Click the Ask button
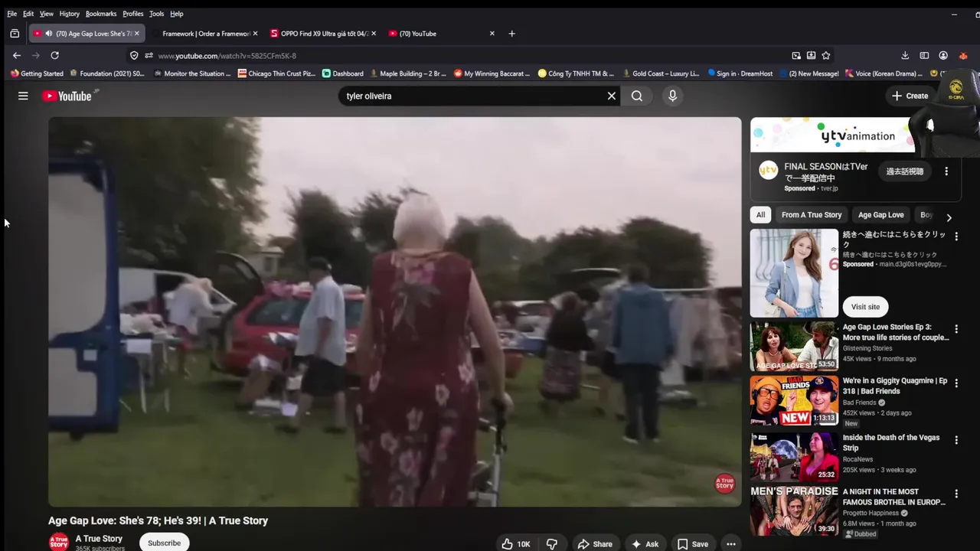Image resolution: width=980 pixels, height=551 pixels. pyautogui.click(x=645, y=543)
